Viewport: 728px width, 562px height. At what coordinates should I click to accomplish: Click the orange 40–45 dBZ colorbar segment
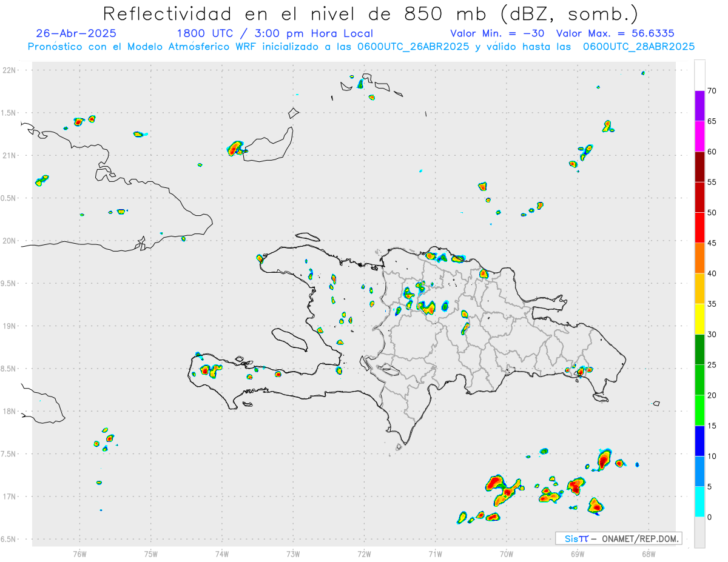[699, 258]
